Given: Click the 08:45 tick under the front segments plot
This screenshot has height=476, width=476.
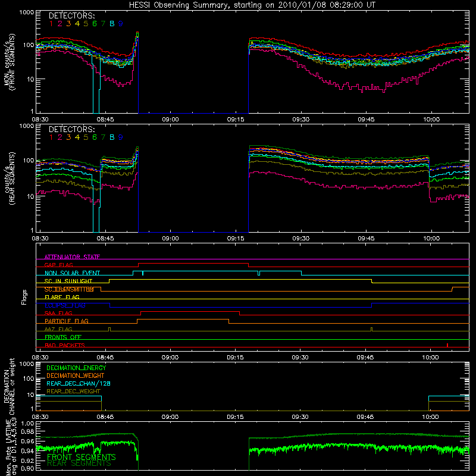Looking at the screenshot, I should coord(105,120).
